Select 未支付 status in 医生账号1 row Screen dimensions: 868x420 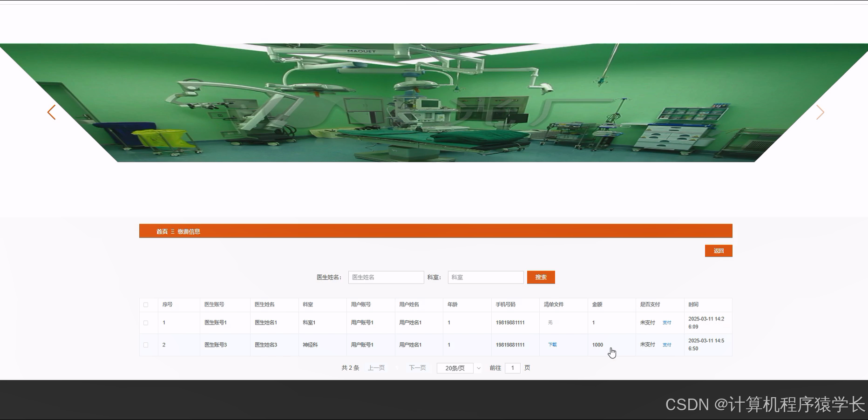point(648,323)
